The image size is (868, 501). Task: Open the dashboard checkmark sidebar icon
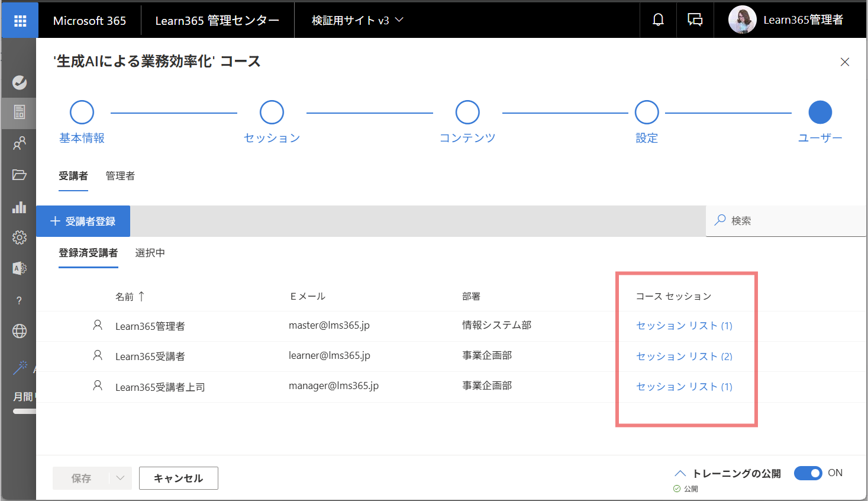tap(20, 82)
